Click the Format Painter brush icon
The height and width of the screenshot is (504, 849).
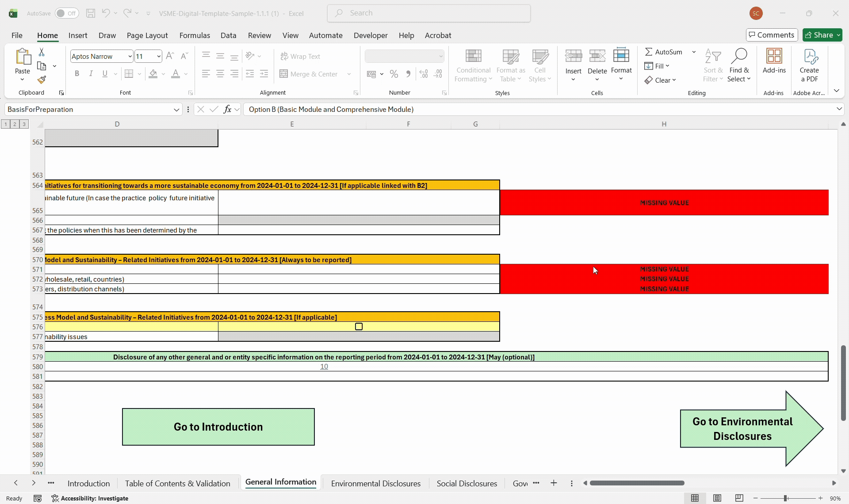(x=42, y=80)
